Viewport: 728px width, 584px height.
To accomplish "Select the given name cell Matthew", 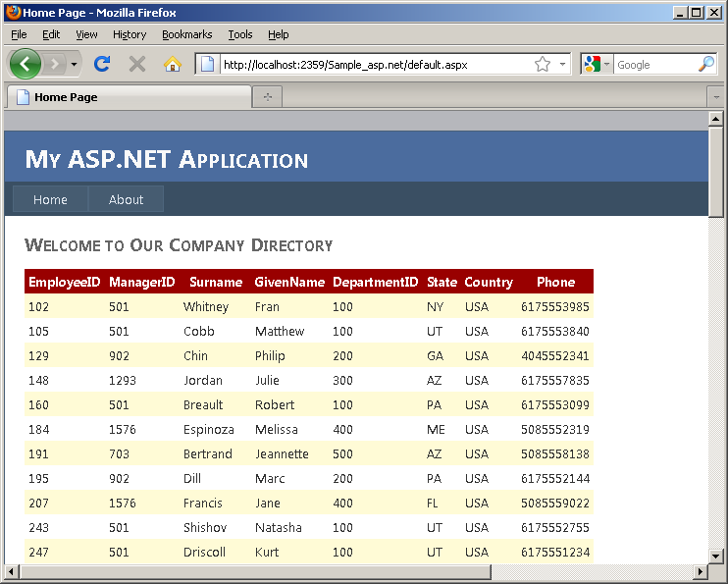I will [x=280, y=331].
